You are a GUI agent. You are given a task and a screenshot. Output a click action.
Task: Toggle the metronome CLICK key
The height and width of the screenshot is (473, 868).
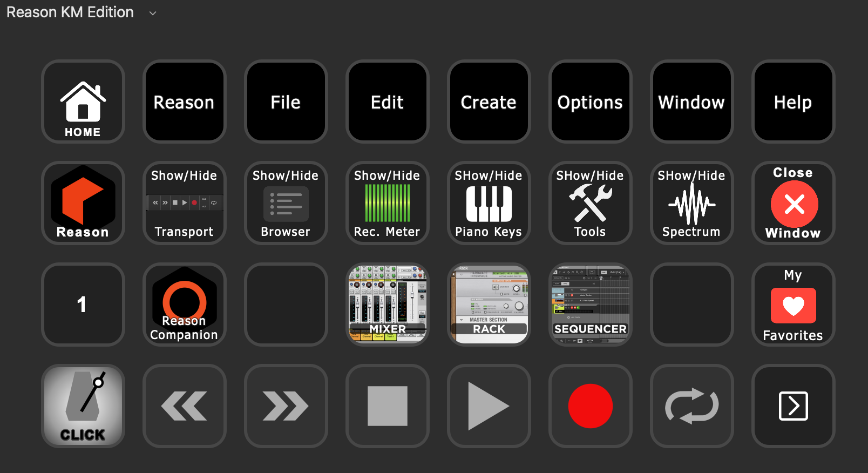(x=83, y=406)
